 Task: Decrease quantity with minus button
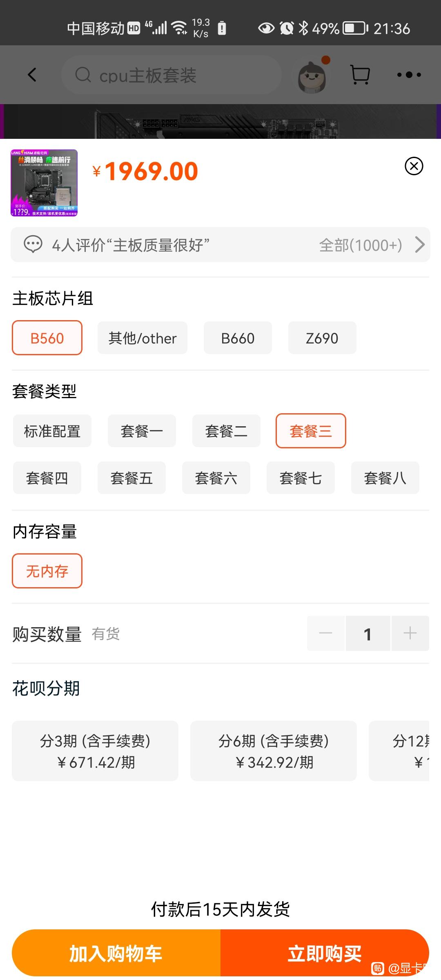coord(326,633)
